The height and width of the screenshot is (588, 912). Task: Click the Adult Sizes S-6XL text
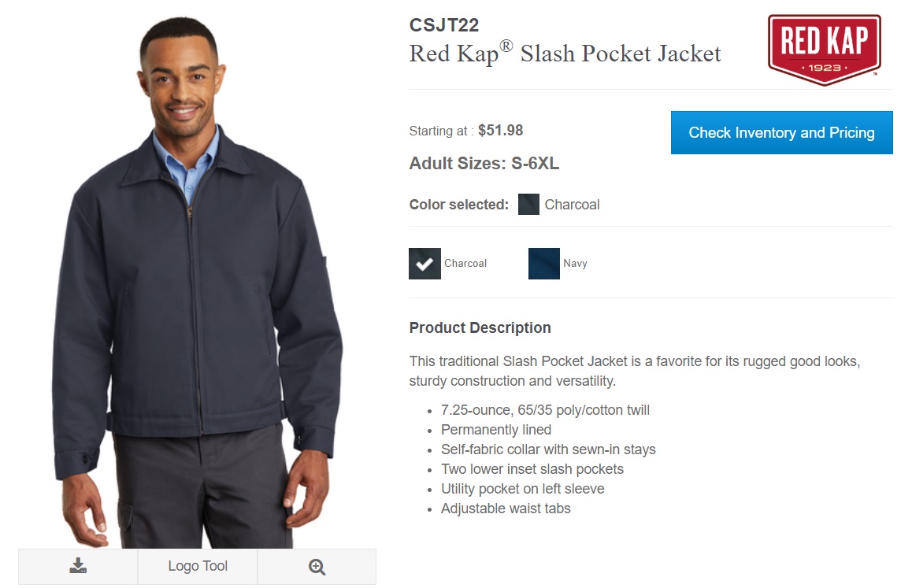tap(484, 164)
